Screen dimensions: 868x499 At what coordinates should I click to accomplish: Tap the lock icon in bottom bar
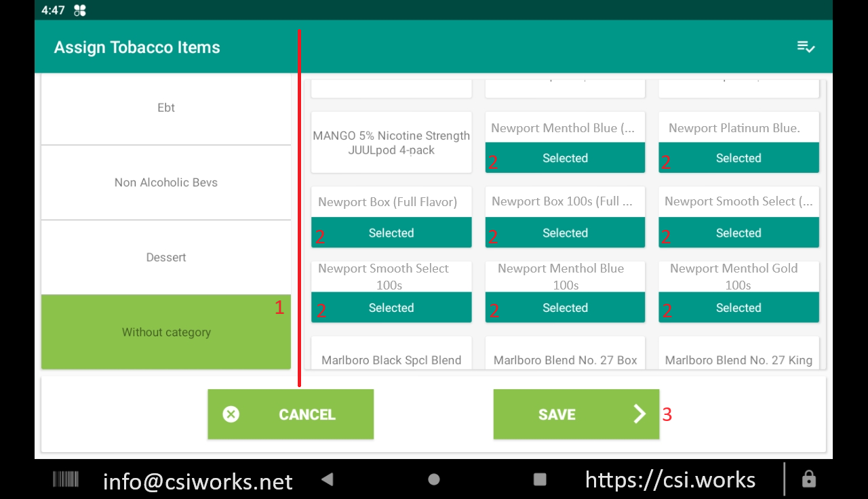tap(808, 479)
